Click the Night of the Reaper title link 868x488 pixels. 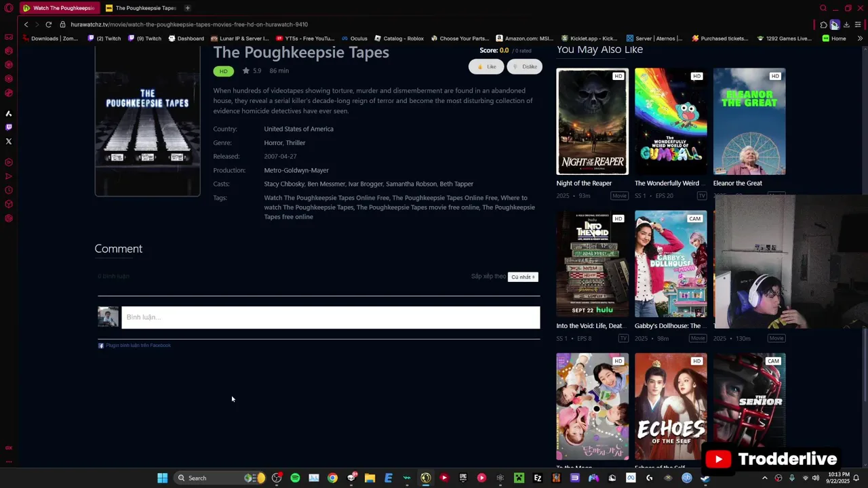pyautogui.click(x=584, y=183)
